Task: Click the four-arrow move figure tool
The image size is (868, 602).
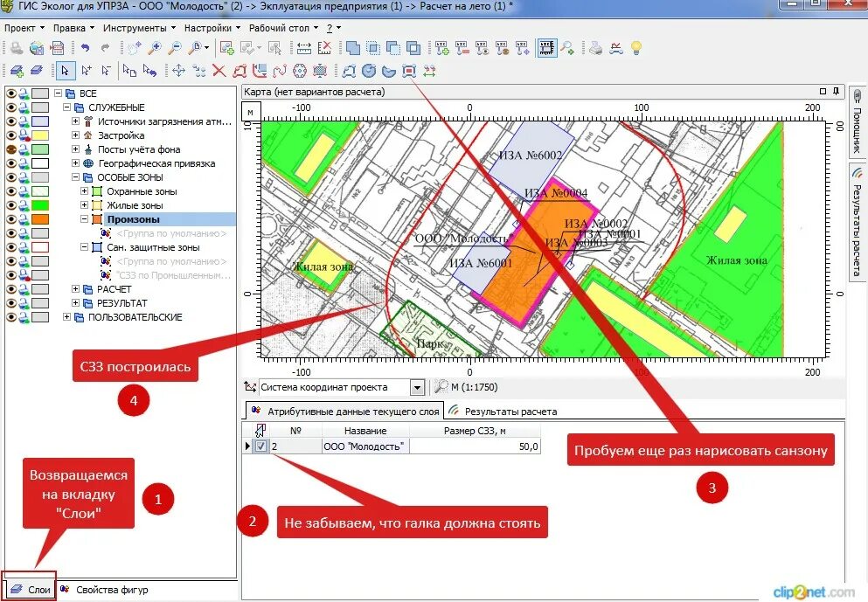Action: (x=178, y=71)
